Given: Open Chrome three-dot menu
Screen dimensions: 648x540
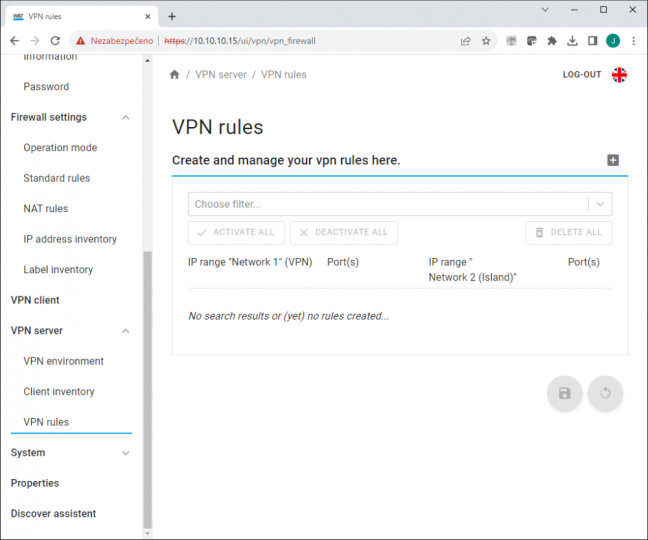Looking at the screenshot, I should [634, 40].
